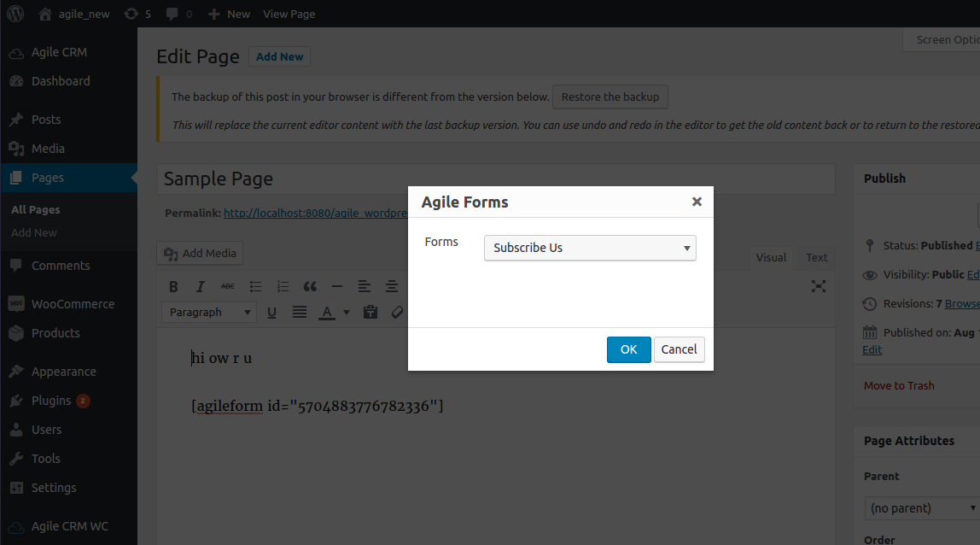The image size is (980, 545).
Task: Click Edit link under Published on
Action: [872, 349]
